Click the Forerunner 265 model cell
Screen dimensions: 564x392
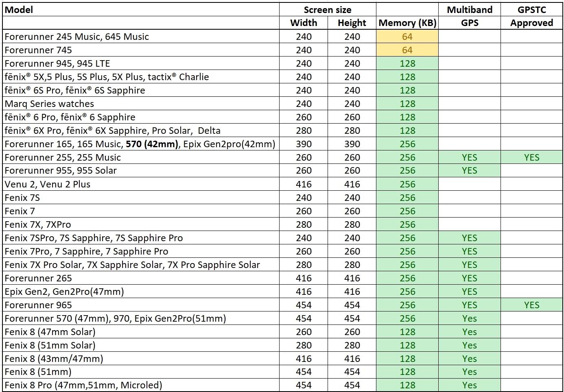click(x=38, y=278)
